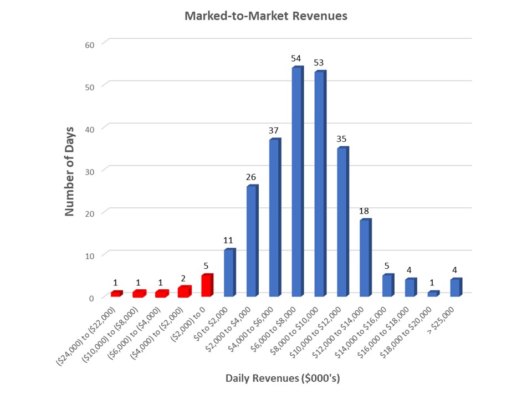
Task: Click the data label 54 above the tallest bar
Action: pyautogui.click(x=295, y=58)
